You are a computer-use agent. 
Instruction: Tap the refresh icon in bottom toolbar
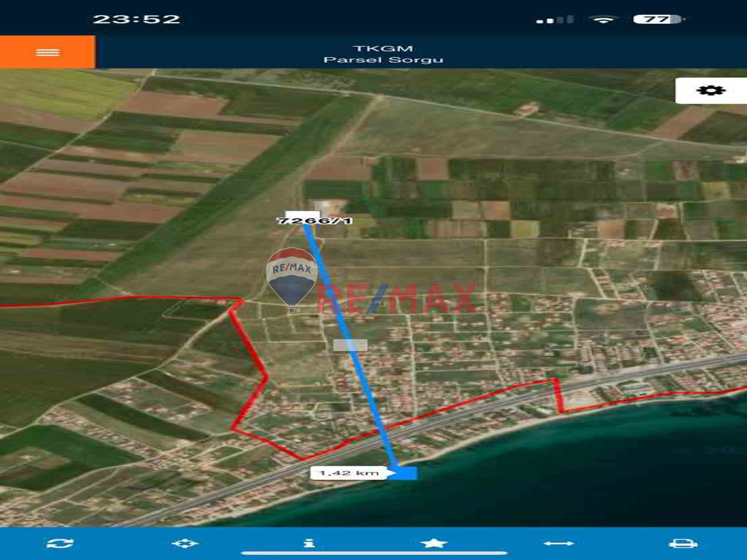(60, 543)
